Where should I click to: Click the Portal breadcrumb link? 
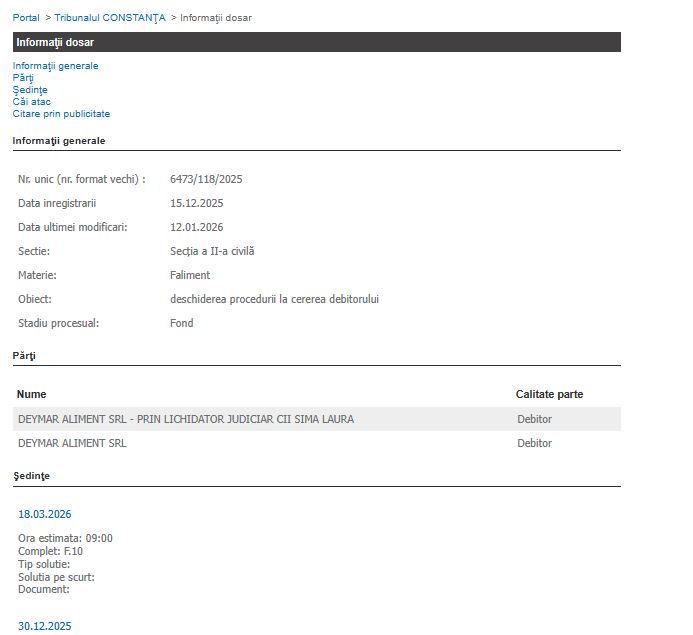(x=26, y=18)
